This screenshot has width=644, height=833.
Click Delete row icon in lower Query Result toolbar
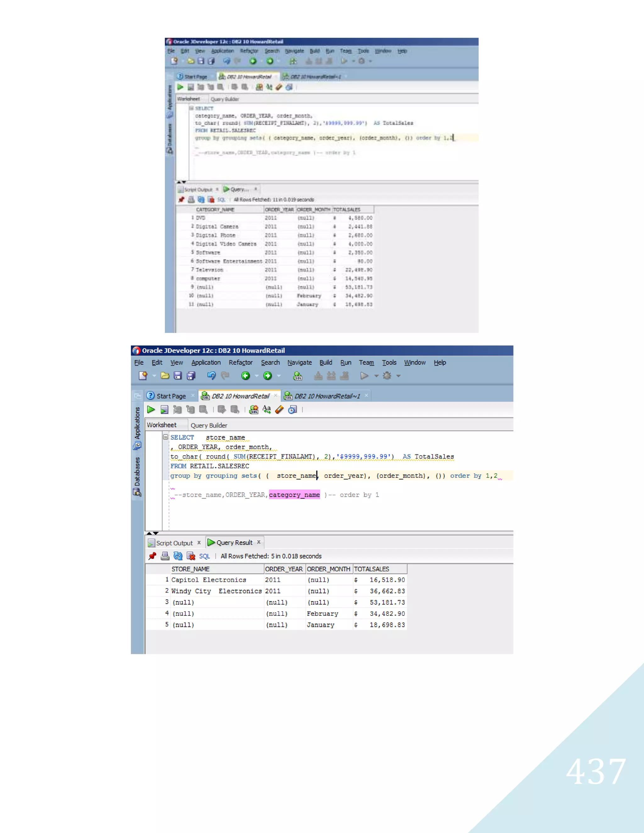click(x=191, y=556)
